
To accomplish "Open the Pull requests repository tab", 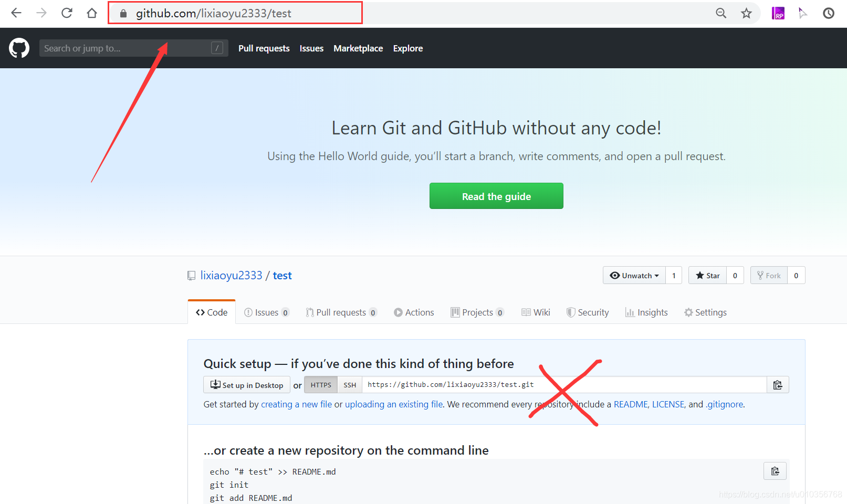I will tap(341, 312).
